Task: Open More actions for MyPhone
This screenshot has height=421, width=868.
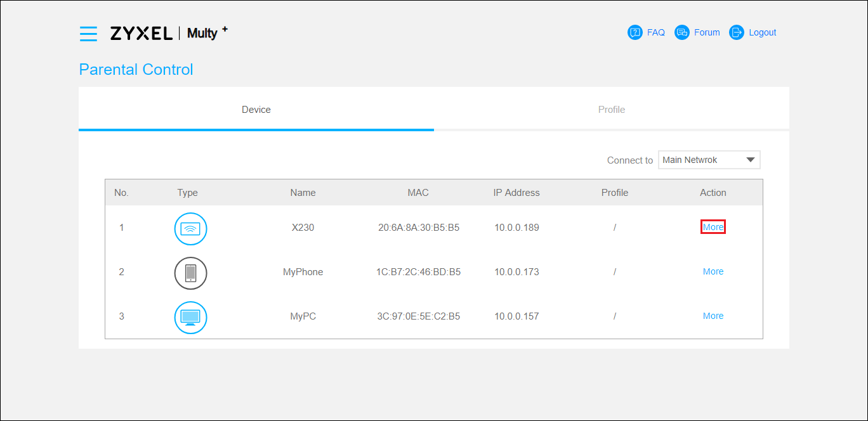Action: tap(713, 271)
